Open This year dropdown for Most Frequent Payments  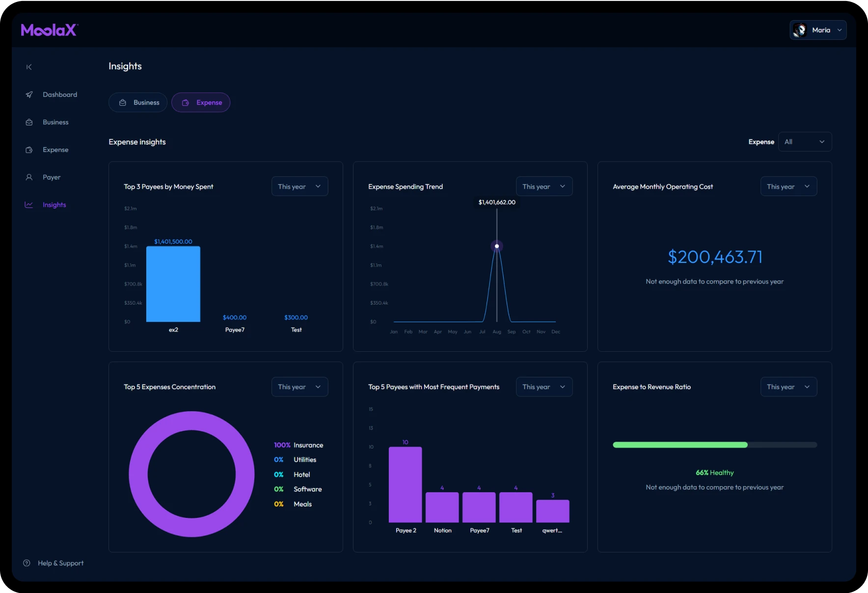[x=544, y=387]
